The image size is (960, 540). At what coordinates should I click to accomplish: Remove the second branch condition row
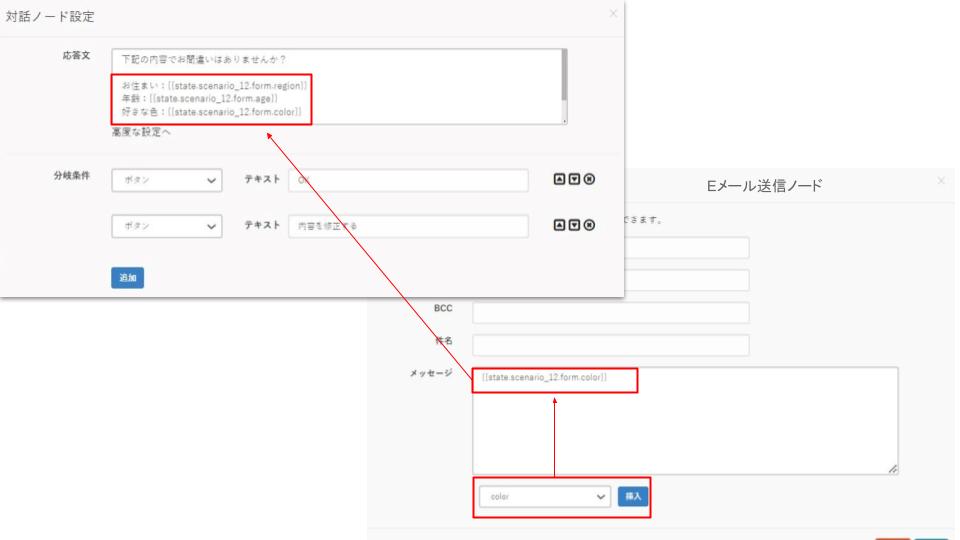coord(589,225)
